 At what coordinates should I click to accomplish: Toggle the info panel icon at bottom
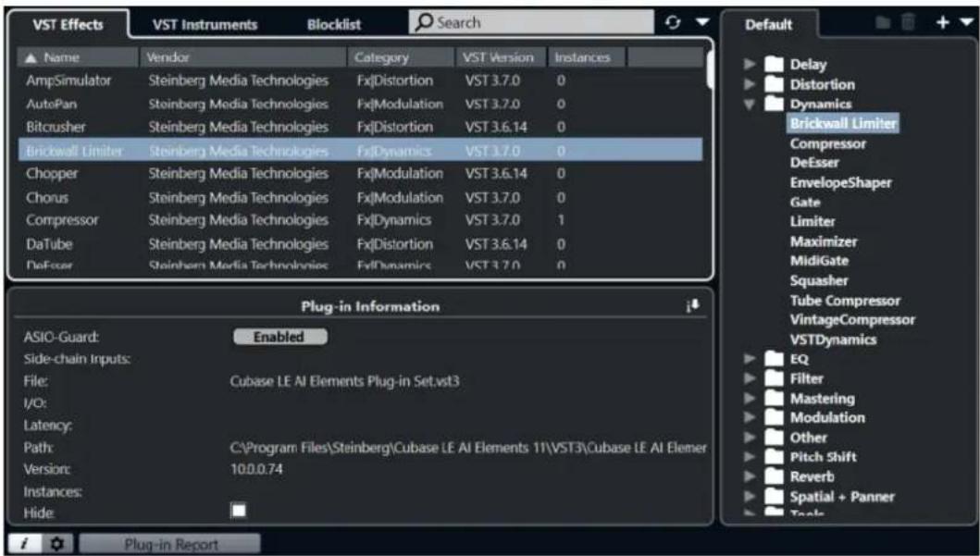coord(24,543)
